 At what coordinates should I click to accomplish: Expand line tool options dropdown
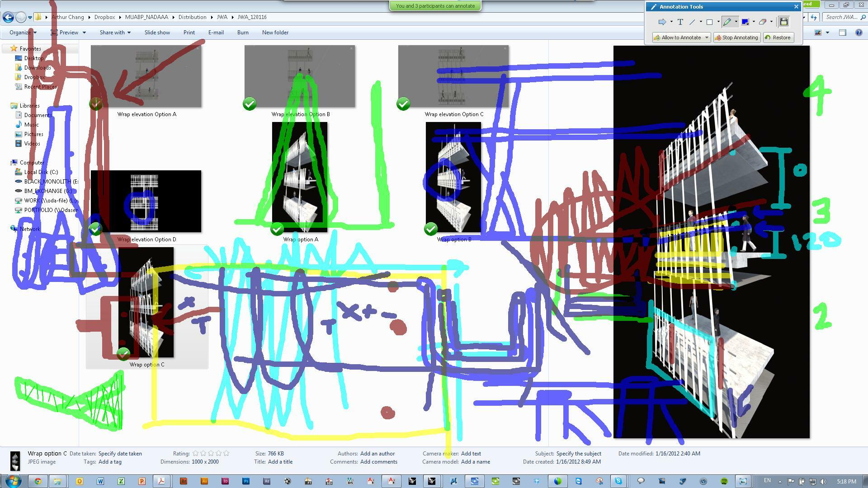pos(701,22)
